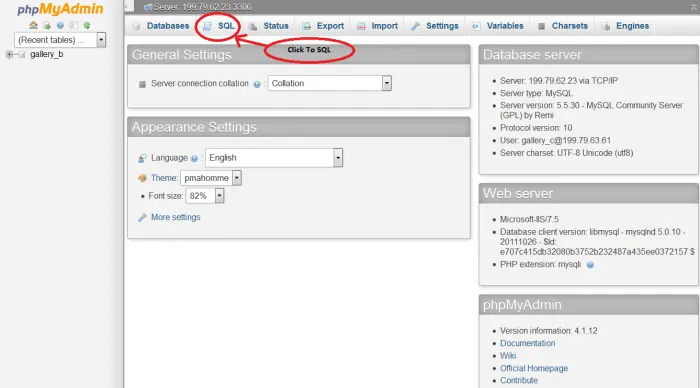Click the Database server panel header
Viewport: 700px width, 388px height.
tap(588, 54)
